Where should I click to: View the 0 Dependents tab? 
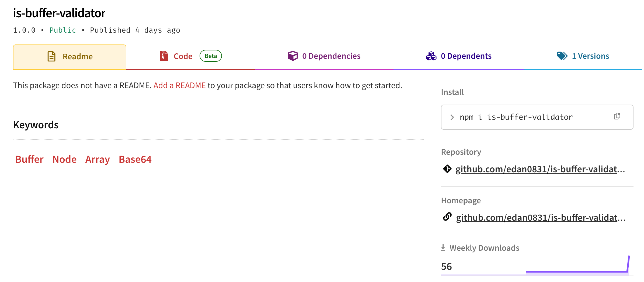tap(466, 56)
